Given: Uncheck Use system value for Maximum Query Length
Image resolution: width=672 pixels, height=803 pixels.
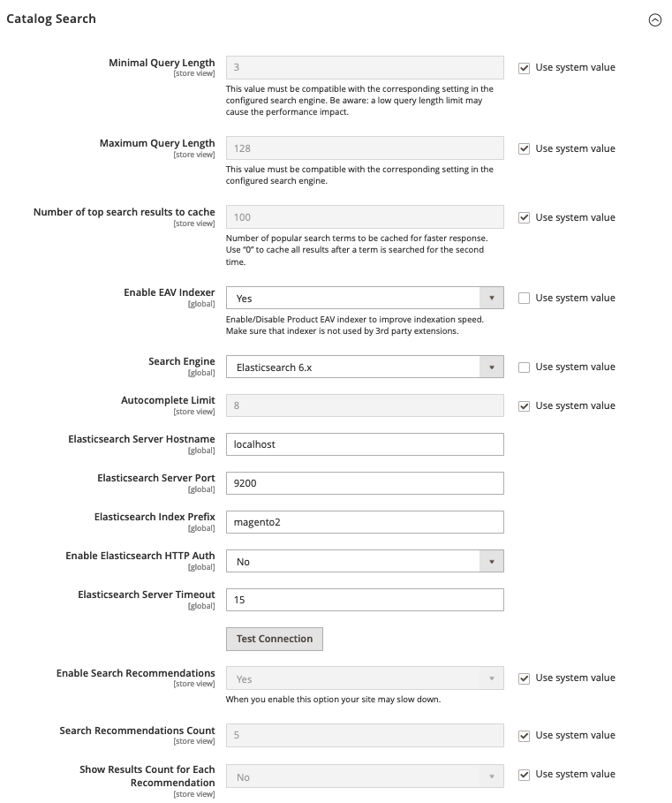Looking at the screenshot, I should click(524, 149).
